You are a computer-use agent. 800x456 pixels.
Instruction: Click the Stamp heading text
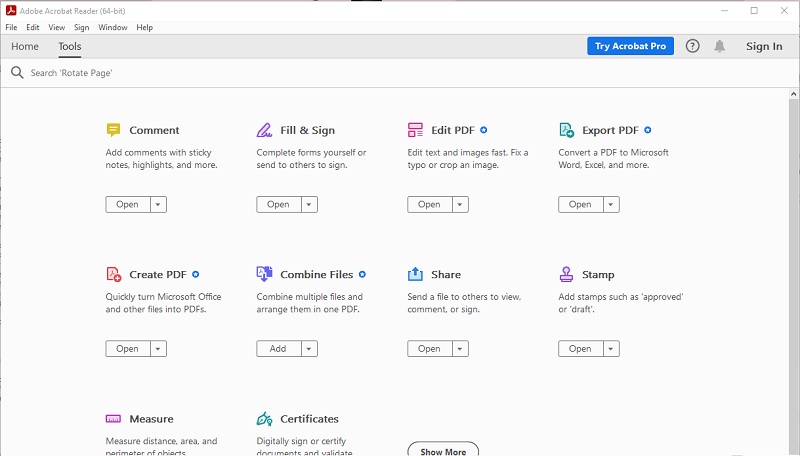tap(598, 274)
